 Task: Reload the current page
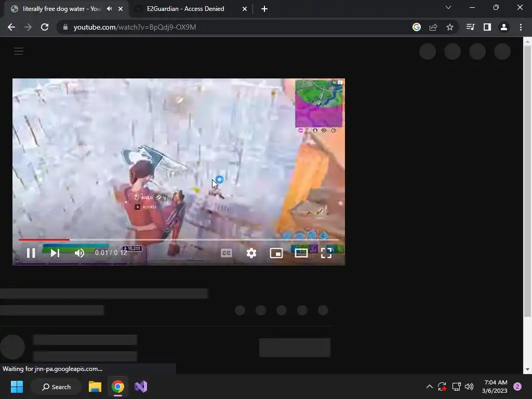pyautogui.click(x=45, y=27)
